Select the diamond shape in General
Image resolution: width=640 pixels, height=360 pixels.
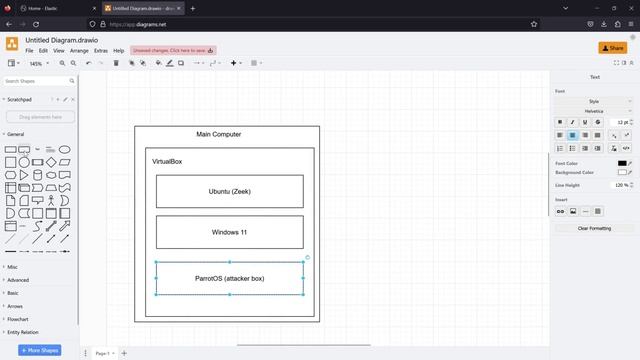[51, 162]
